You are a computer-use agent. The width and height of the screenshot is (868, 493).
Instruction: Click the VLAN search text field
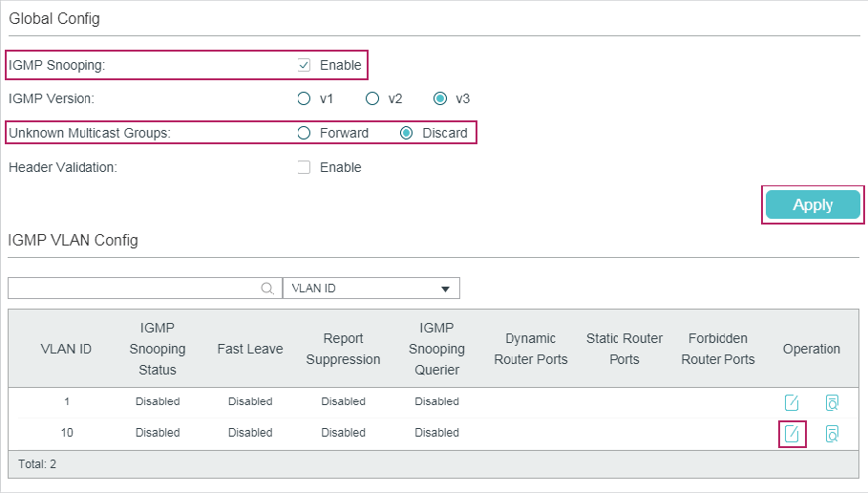coord(134,289)
